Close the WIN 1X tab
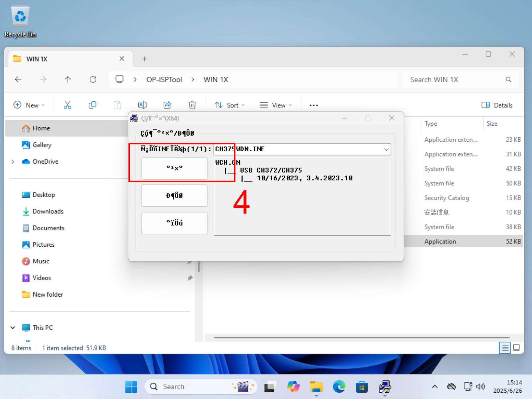Image resolution: width=532 pixels, height=399 pixels. click(x=122, y=59)
